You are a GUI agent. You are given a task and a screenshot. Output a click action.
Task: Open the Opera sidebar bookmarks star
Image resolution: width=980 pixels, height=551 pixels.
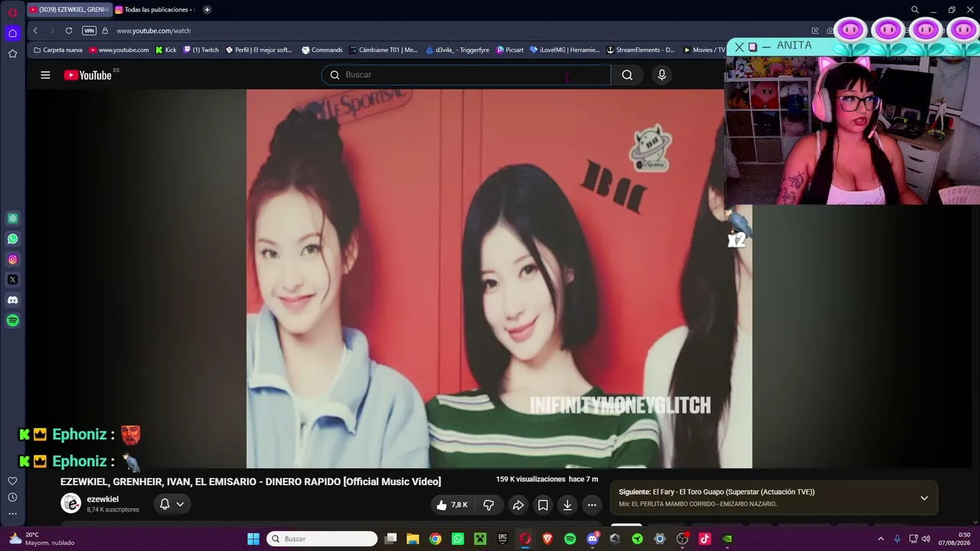pyautogui.click(x=12, y=54)
